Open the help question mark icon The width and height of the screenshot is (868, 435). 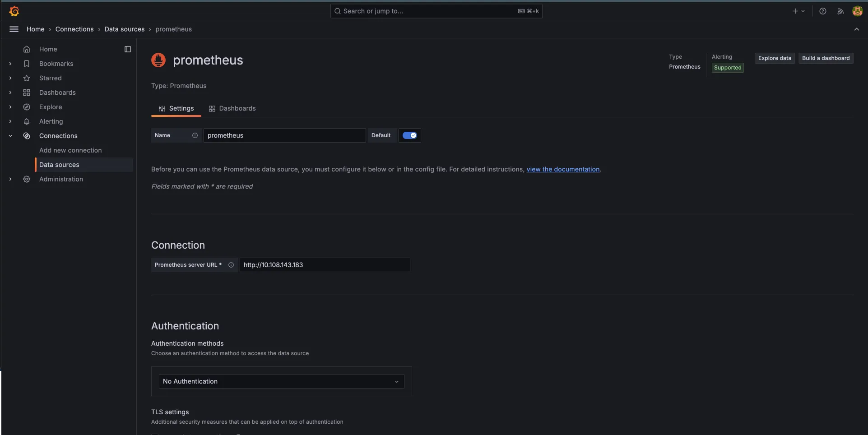(x=823, y=11)
